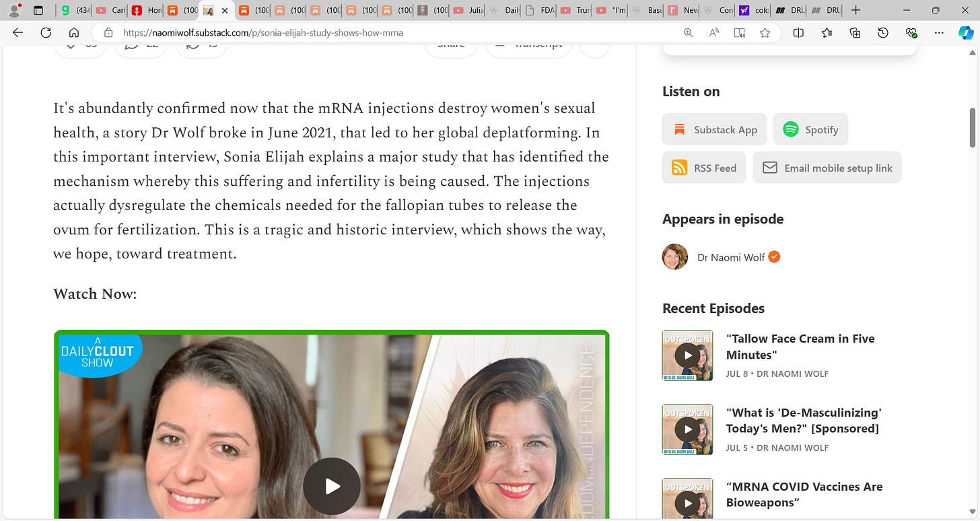
Task: Click the 'Appears in episode' heading
Action: (723, 219)
